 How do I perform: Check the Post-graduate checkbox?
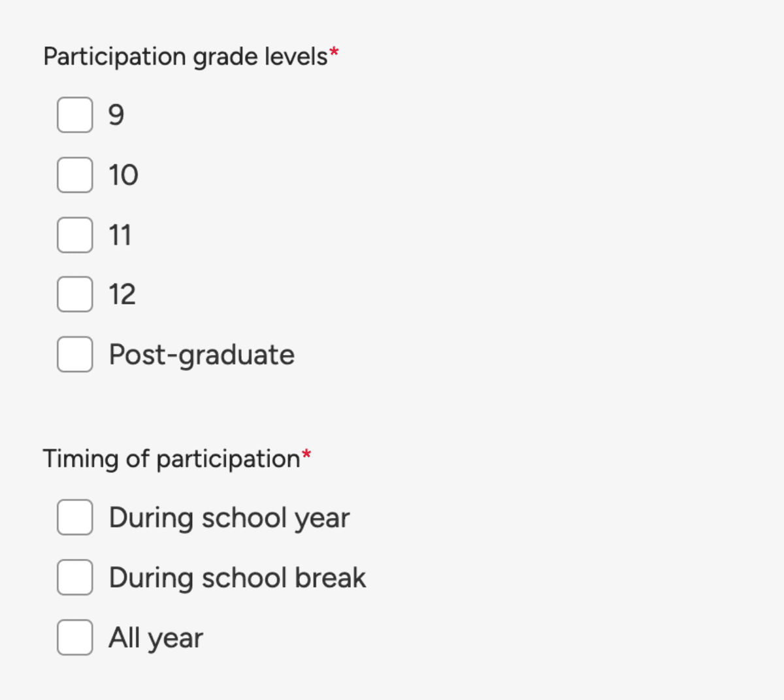pos(74,355)
